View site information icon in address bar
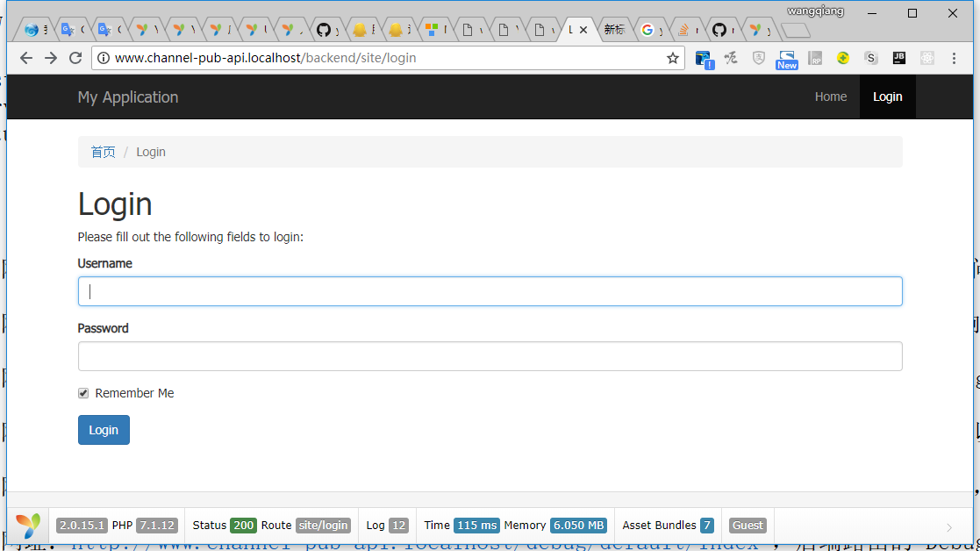Image resolution: width=980 pixels, height=551 pixels. coord(104,58)
